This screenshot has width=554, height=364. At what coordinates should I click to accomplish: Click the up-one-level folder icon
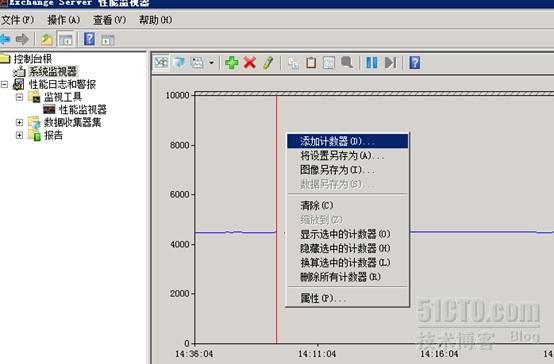coord(47,39)
